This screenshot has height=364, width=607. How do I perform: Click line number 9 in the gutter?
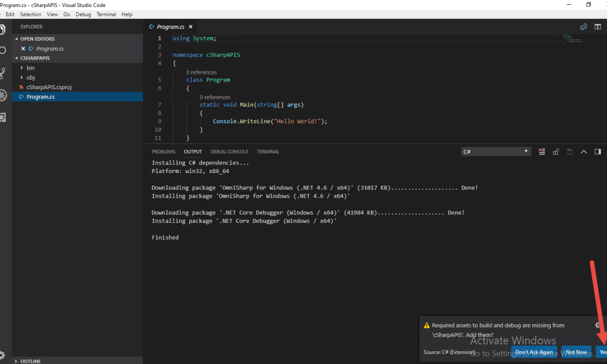pyautogui.click(x=159, y=121)
